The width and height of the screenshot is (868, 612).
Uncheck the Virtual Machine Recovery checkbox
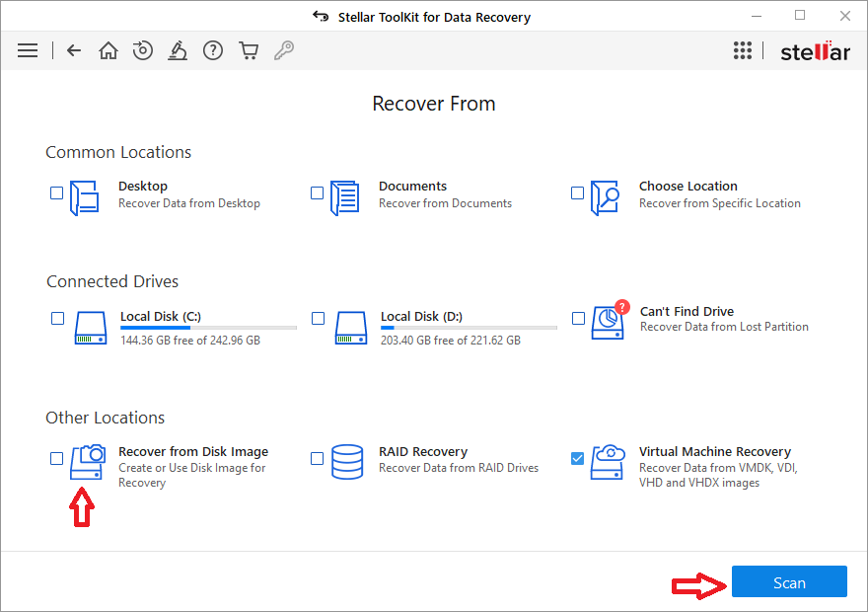pyautogui.click(x=577, y=459)
